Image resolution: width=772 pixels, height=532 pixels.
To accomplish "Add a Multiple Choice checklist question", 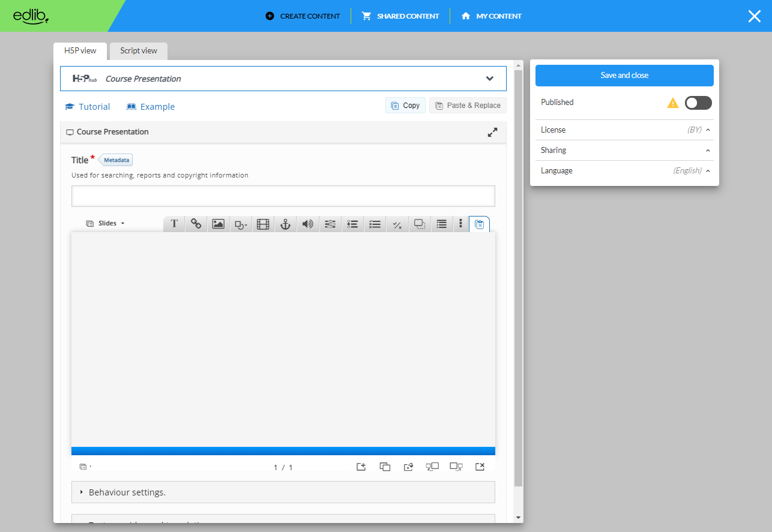I will [375, 224].
